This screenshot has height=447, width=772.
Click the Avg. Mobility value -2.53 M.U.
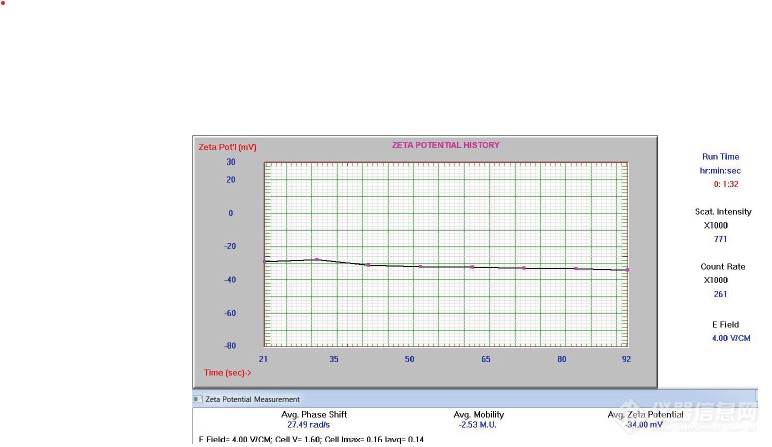[x=479, y=425]
